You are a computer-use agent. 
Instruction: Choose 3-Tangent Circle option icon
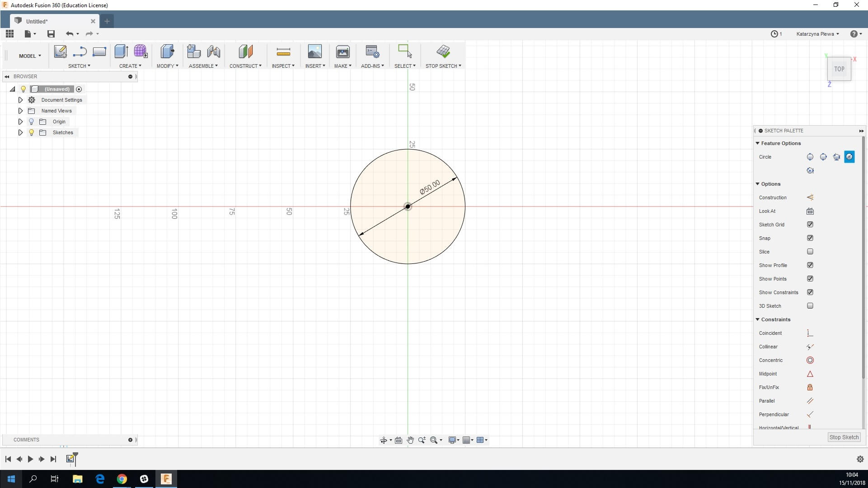pos(810,170)
